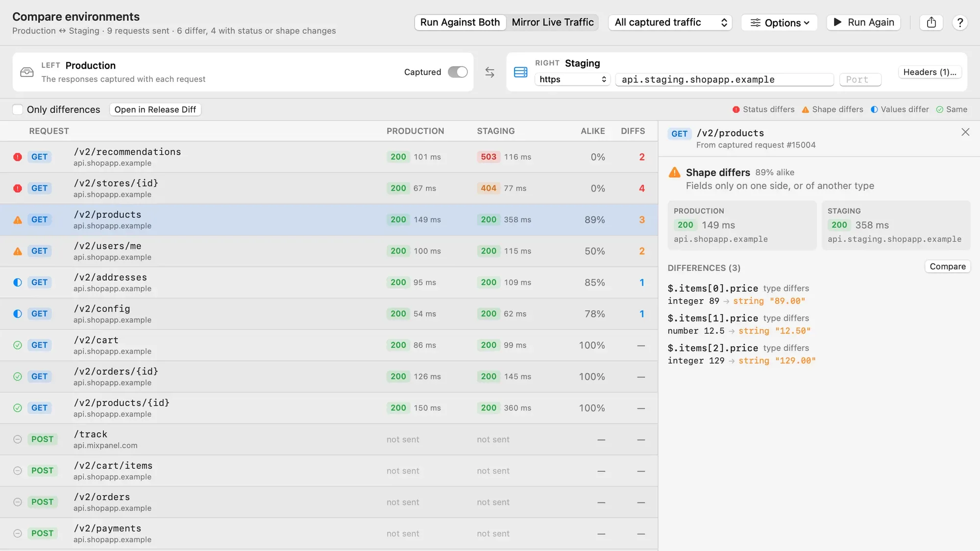Select the Run Against Both tab
Viewport: 980px width, 551px height.
(460, 23)
